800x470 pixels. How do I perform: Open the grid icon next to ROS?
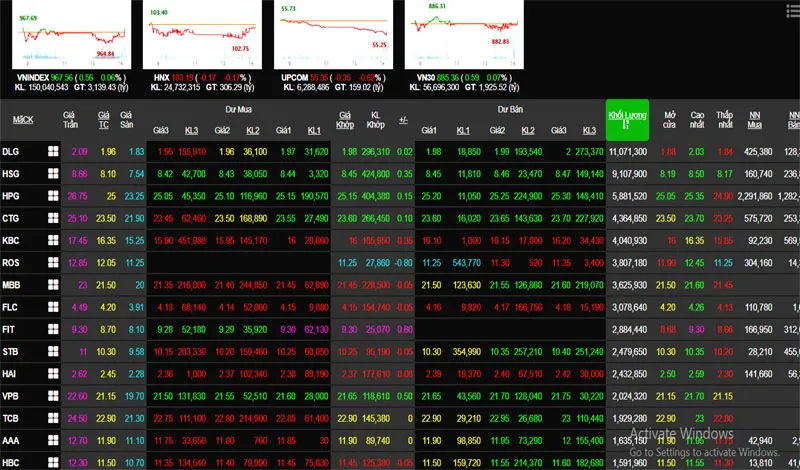(53, 262)
